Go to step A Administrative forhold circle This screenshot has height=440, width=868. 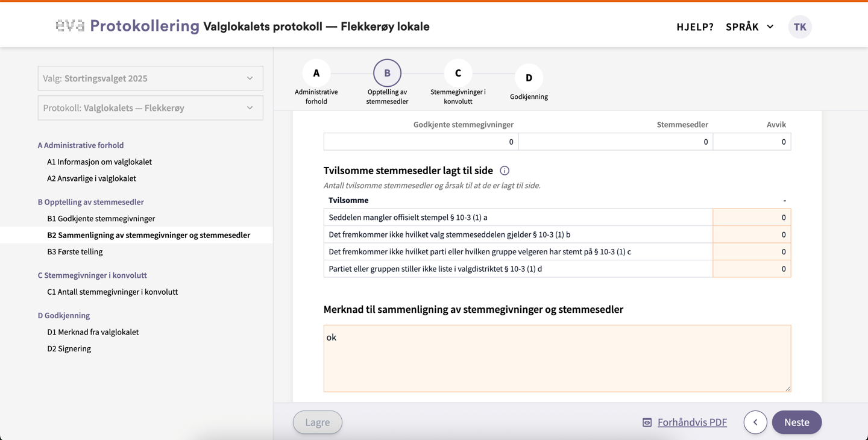coord(316,73)
